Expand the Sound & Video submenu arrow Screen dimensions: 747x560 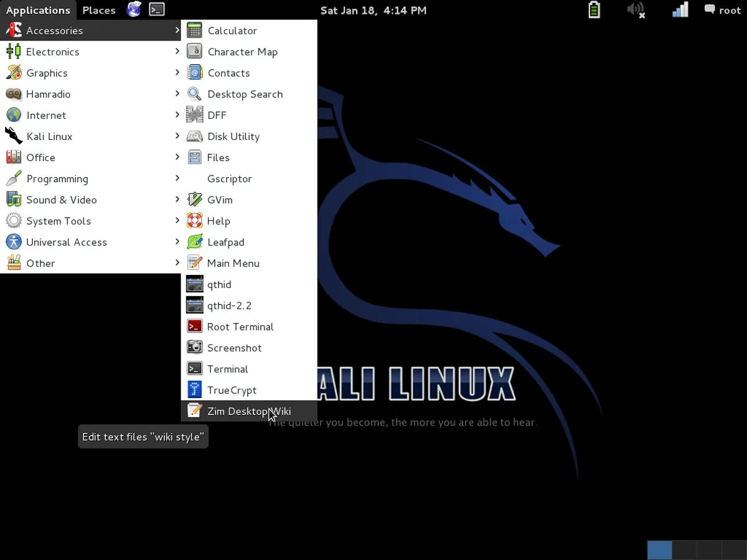click(177, 200)
